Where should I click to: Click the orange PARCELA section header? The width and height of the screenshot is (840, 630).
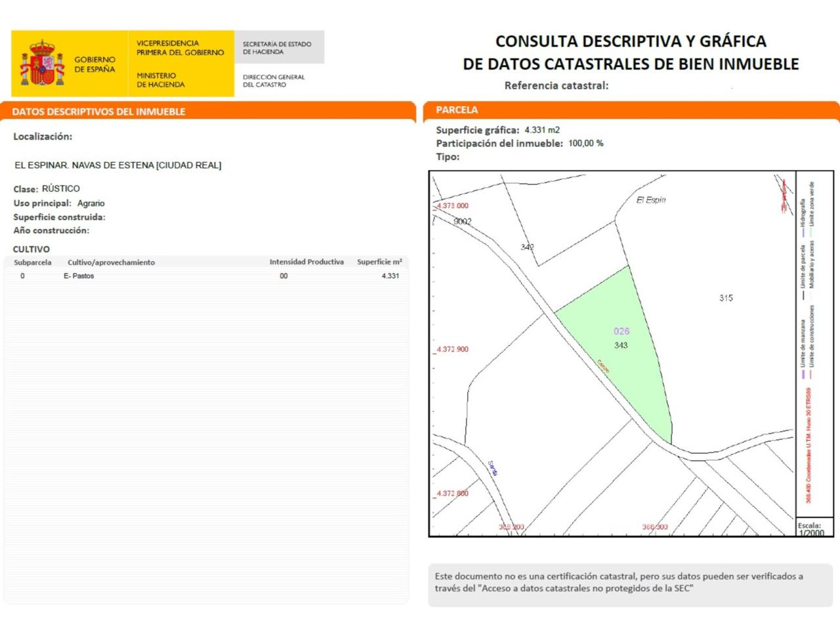click(457, 110)
